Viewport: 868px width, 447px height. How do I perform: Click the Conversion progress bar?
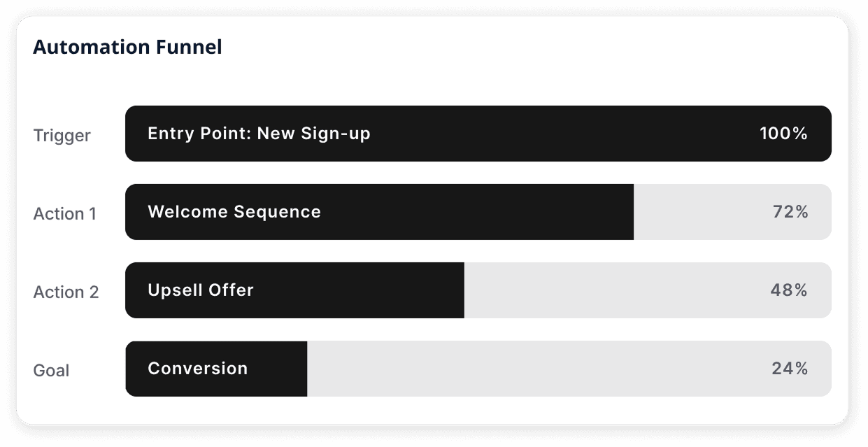coord(216,369)
